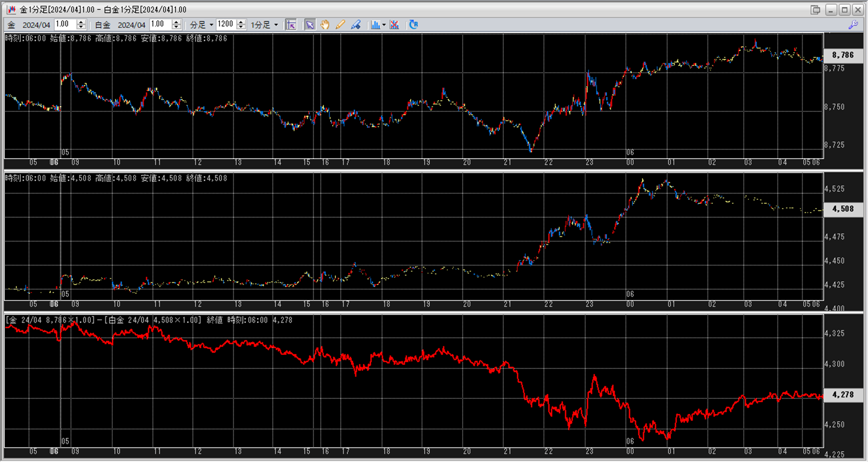Click the blue refresh reset icon

click(413, 25)
